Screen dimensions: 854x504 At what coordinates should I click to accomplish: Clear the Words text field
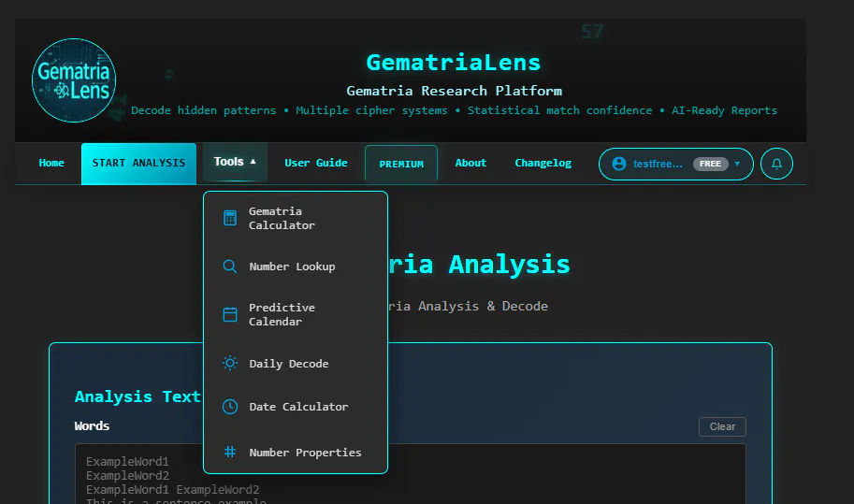pyautogui.click(x=722, y=426)
